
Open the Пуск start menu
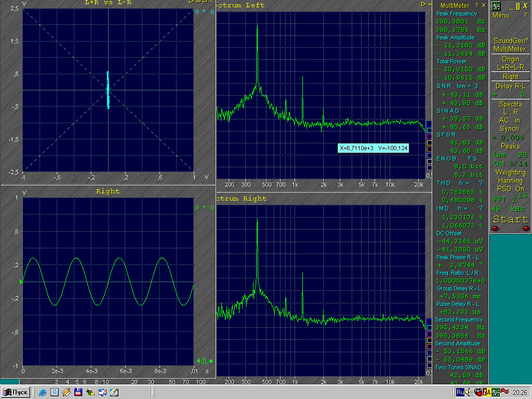15,392
